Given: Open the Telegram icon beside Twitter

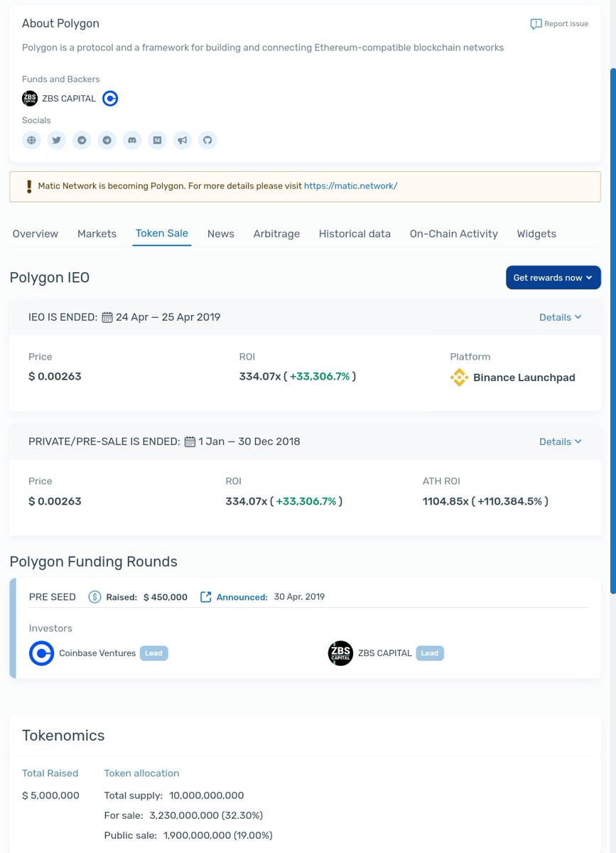Looking at the screenshot, I should pos(82,140).
